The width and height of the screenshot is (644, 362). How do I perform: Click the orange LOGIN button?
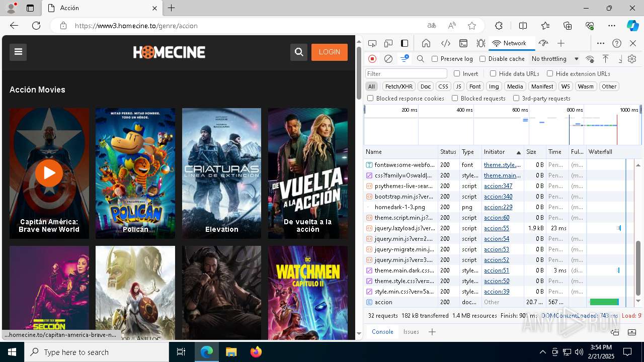pos(330,52)
